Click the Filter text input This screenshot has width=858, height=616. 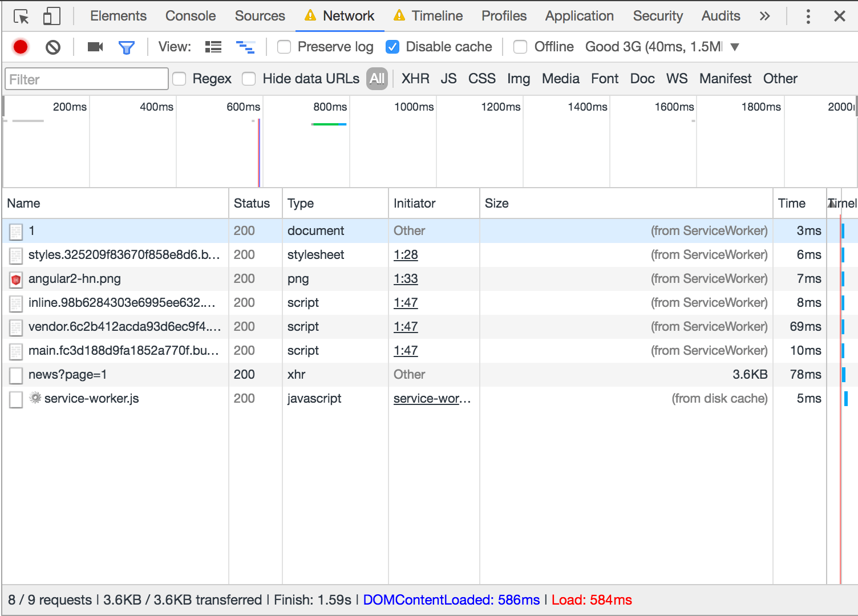tap(87, 79)
